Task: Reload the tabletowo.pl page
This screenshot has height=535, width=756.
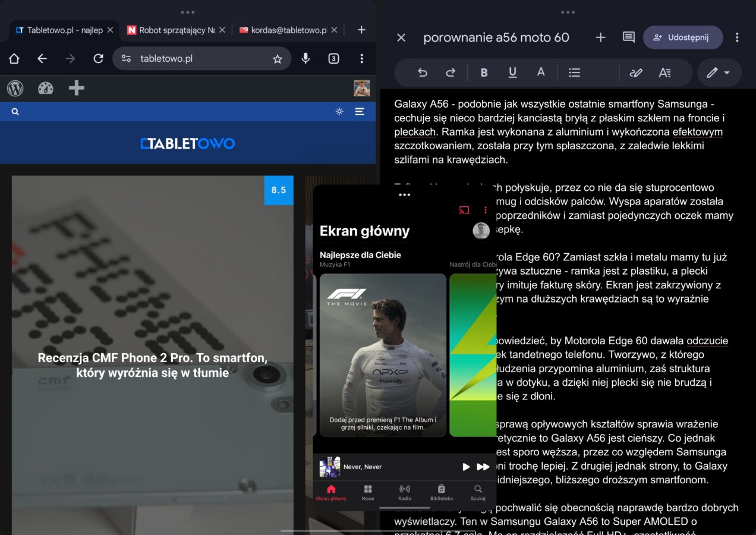Action: [x=99, y=58]
